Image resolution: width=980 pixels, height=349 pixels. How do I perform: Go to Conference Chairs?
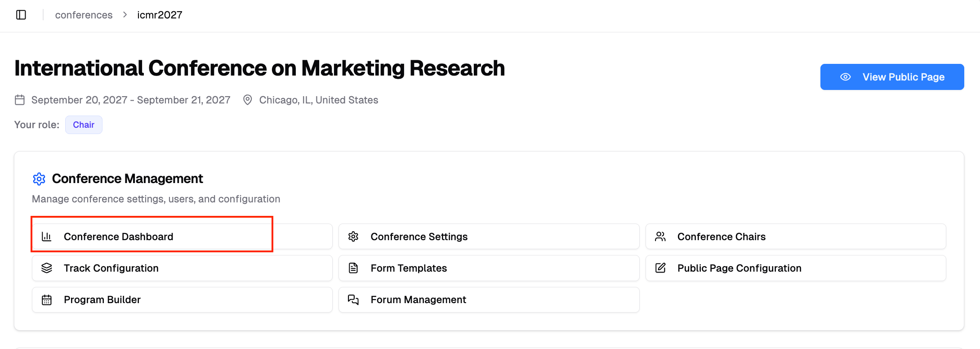pyautogui.click(x=721, y=237)
